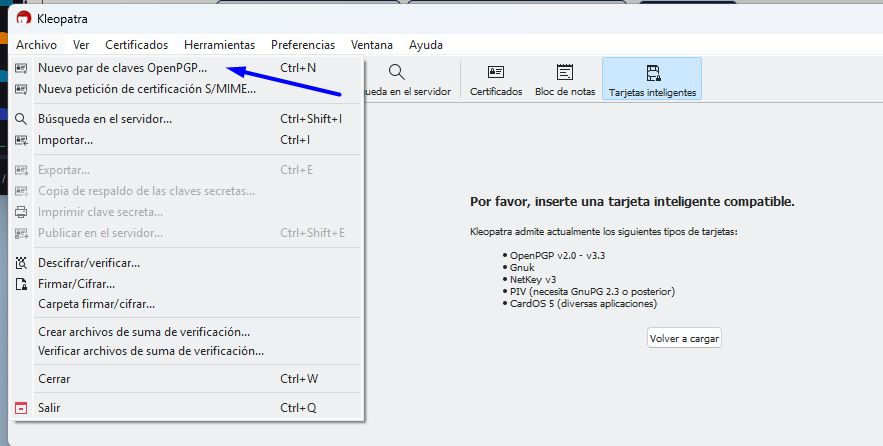
Task: Open the Archivo menu
Action: 37,44
